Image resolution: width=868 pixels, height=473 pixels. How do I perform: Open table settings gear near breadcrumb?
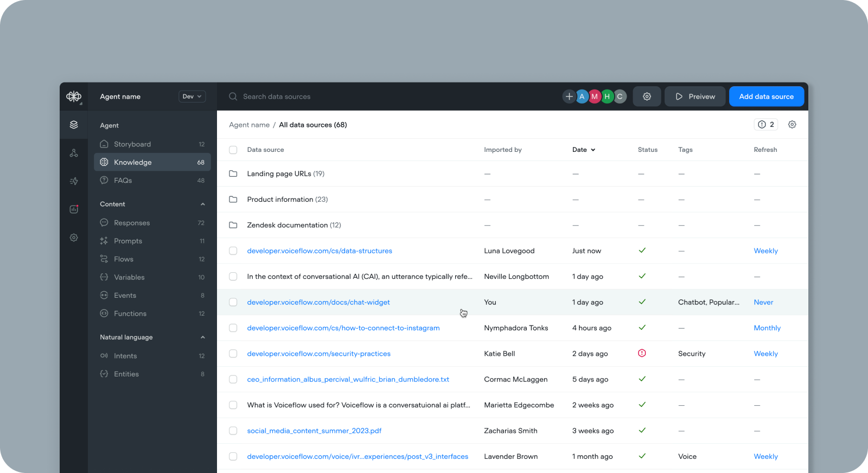pyautogui.click(x=792, y=125)
